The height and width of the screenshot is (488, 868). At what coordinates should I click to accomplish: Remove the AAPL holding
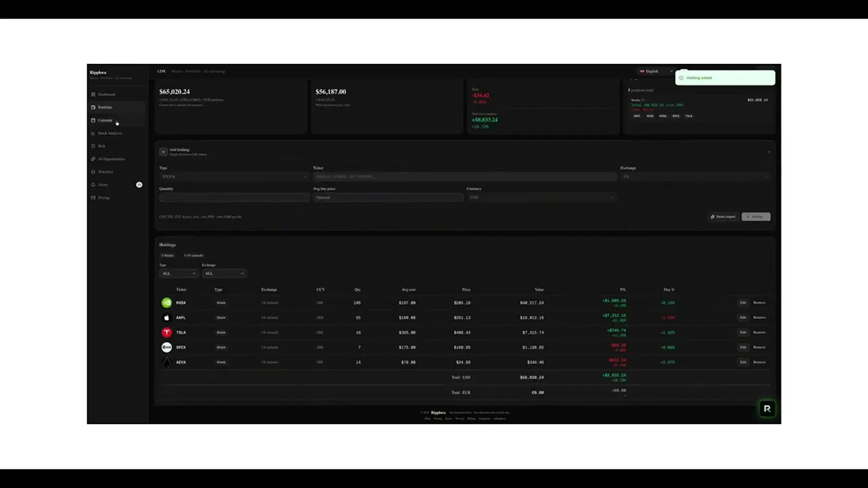[x=759, y=318]
